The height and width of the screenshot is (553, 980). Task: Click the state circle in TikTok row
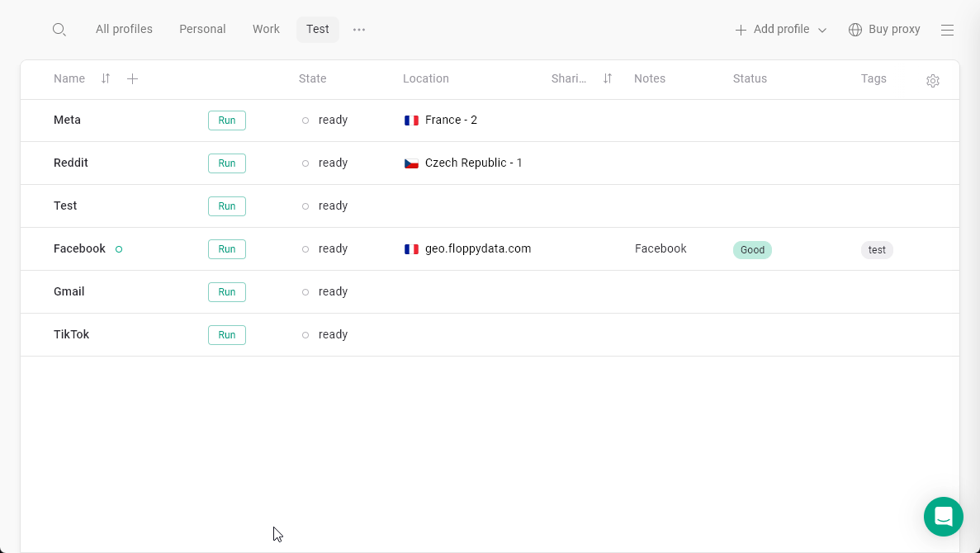[x=305, y=335]
